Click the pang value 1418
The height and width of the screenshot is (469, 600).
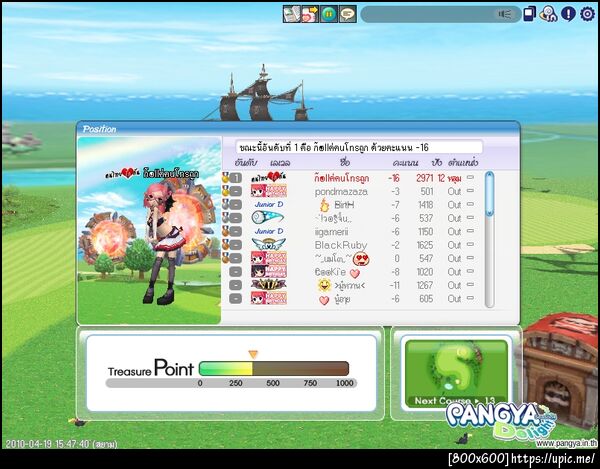426,205
